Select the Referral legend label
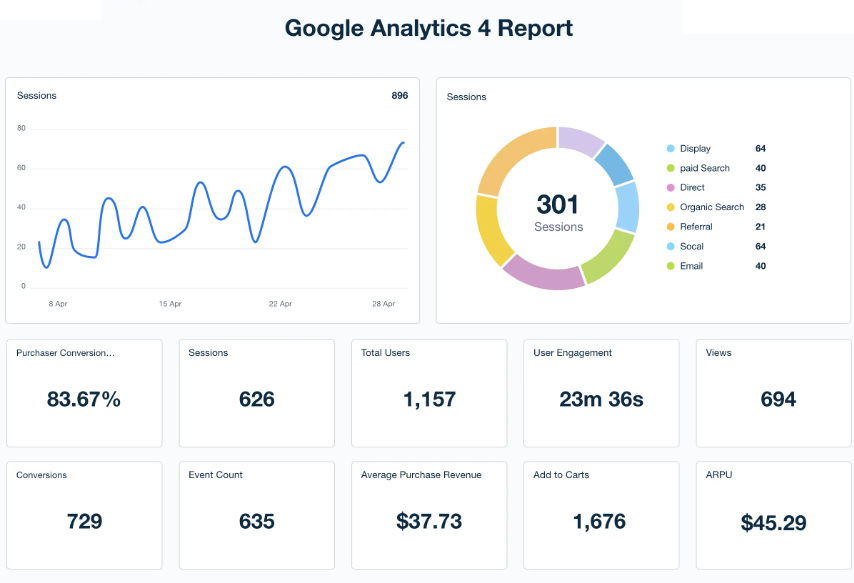Image resolution: width=854 pixels, height=583 pixels. click(696, 227)
